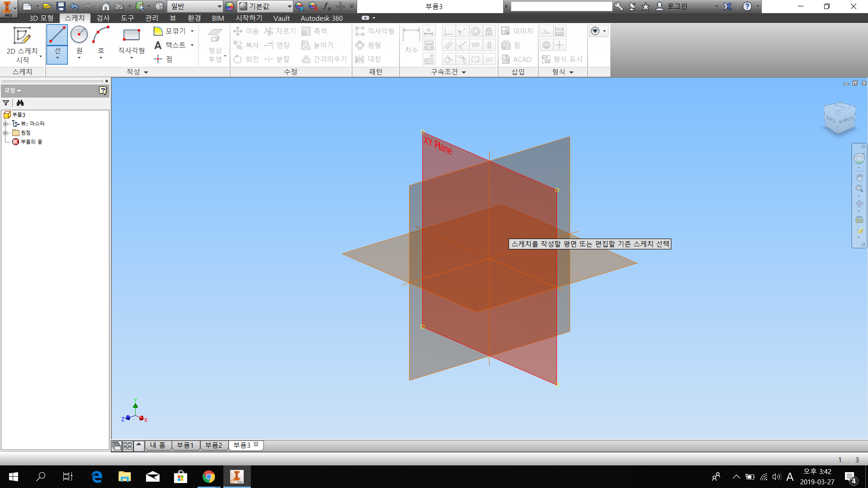Click the Text (텍스트) tool icon
The height and width of the screenshot is (488, 868).
tap(158, 45)
